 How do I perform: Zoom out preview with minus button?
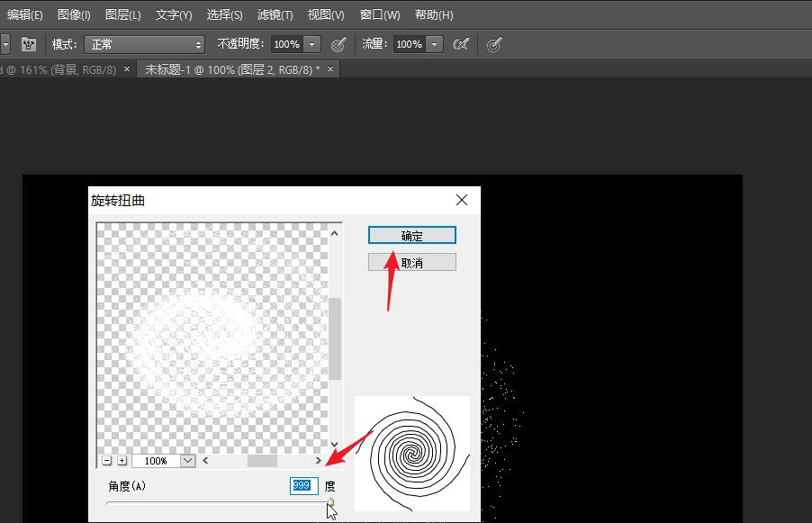tap(107, 460)
